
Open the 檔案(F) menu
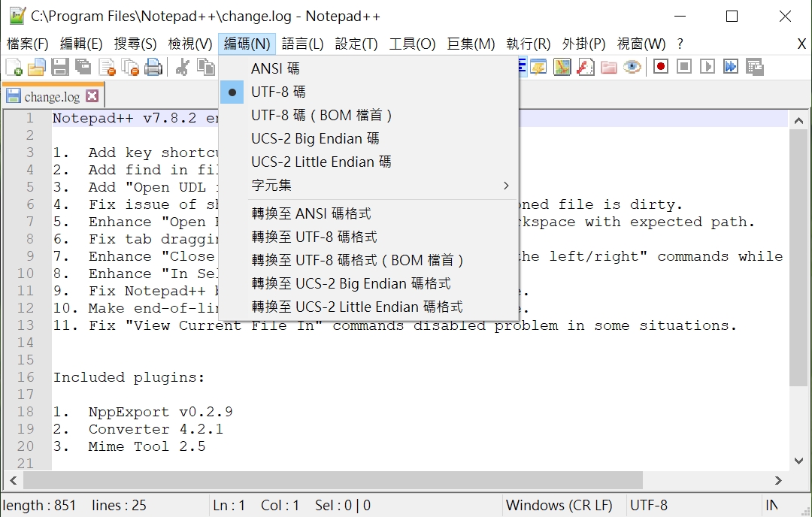[28, 44]
